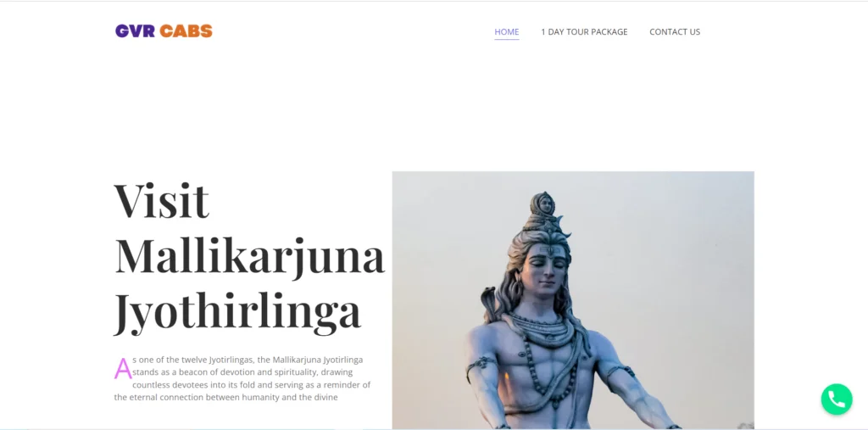Click Jyothirlinga in the main heading
This screenshot has width=868, height=430.
[237, 311]
